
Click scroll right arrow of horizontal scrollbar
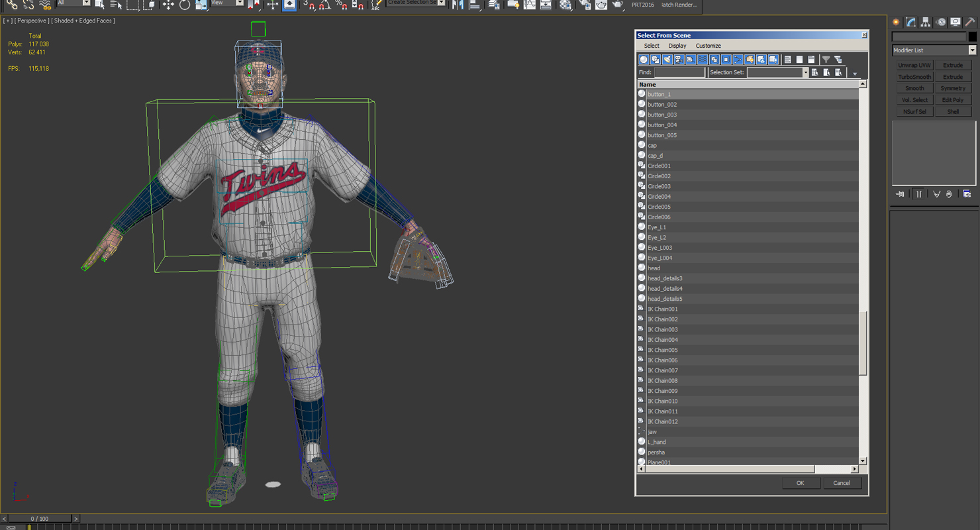[855, 469]
